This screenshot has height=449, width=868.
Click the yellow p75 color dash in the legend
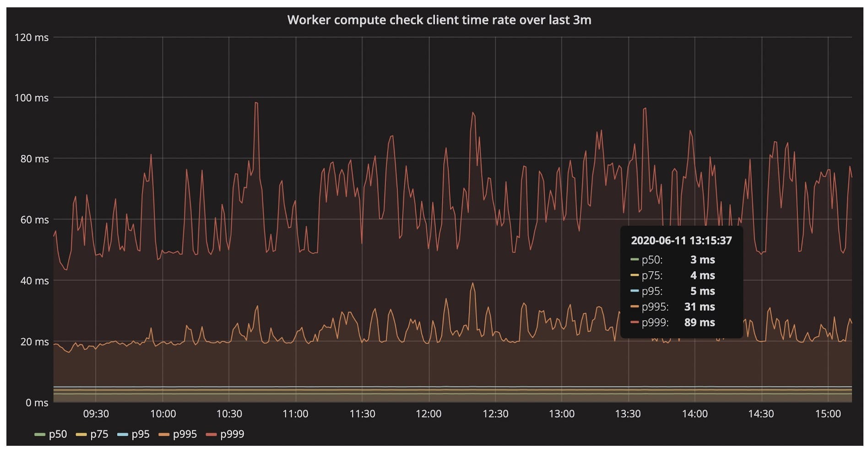pos(81,435)
